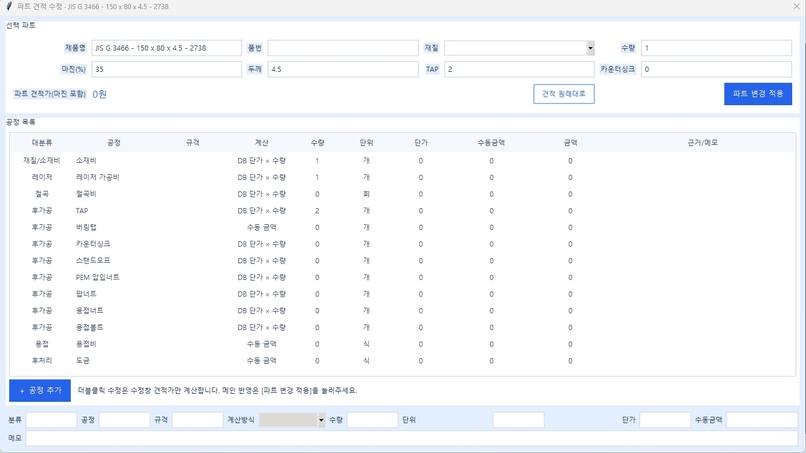
Task: Select the 도금 row
Action: tap(402, 361)
